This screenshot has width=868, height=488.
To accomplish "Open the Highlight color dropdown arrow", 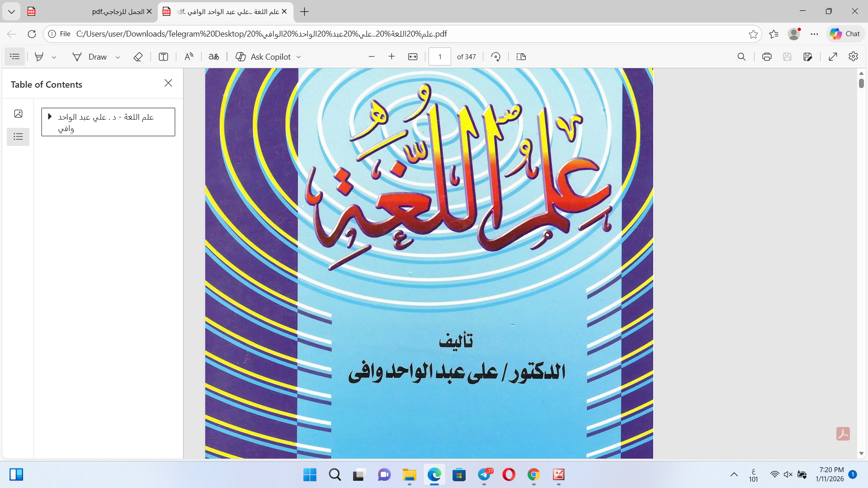I will point(54,57).
